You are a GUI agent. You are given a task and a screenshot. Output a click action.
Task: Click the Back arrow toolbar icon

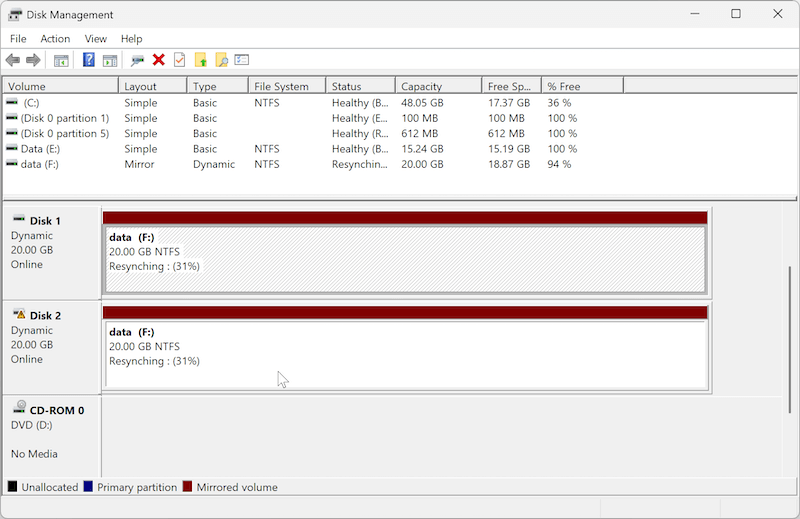(x=13, y=60)
